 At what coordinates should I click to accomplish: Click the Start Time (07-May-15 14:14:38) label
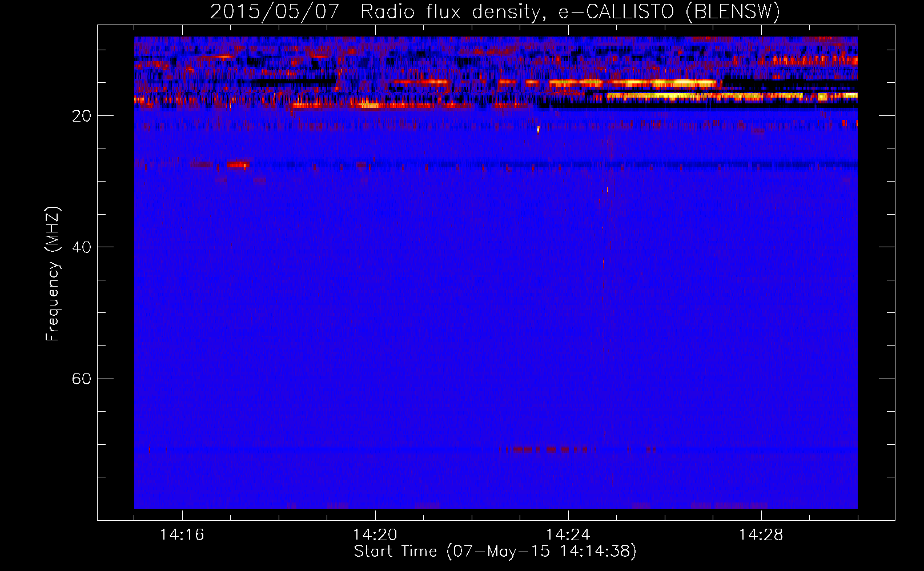495,552
